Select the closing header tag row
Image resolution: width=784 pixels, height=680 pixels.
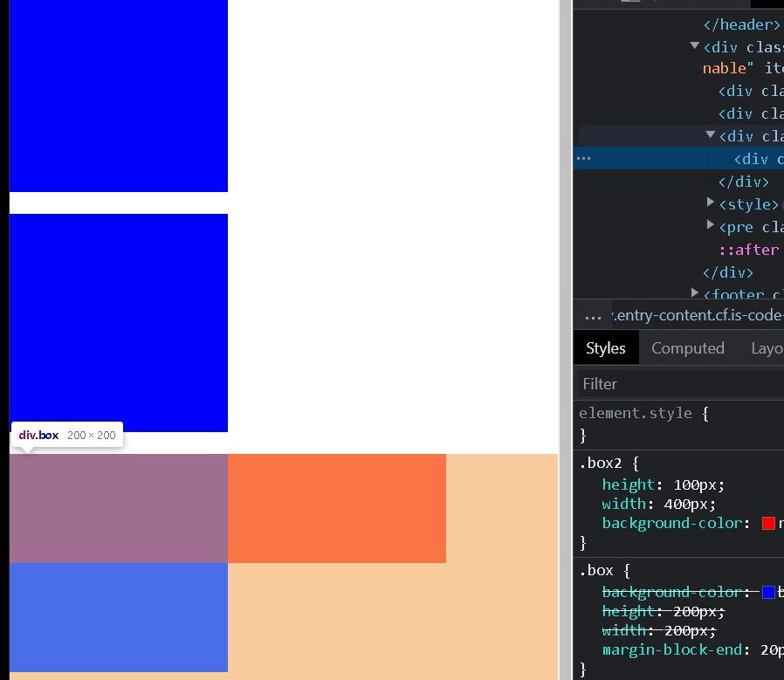pos(741,24)
